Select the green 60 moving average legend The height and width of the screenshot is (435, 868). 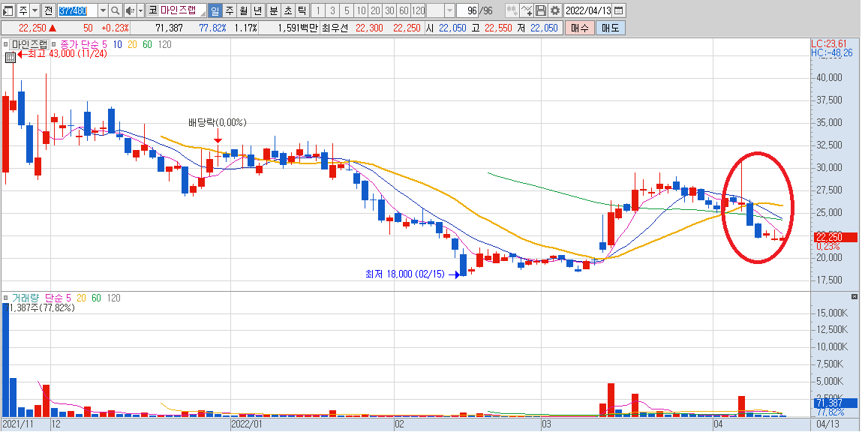(147, 44)
